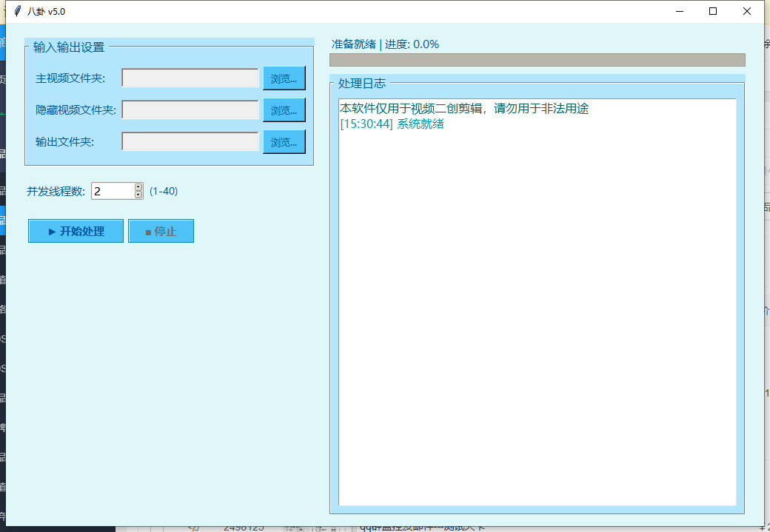Focus the 输出文件夹 path field
The width and height of the screenshot is (770, 532).
point(190,141)
